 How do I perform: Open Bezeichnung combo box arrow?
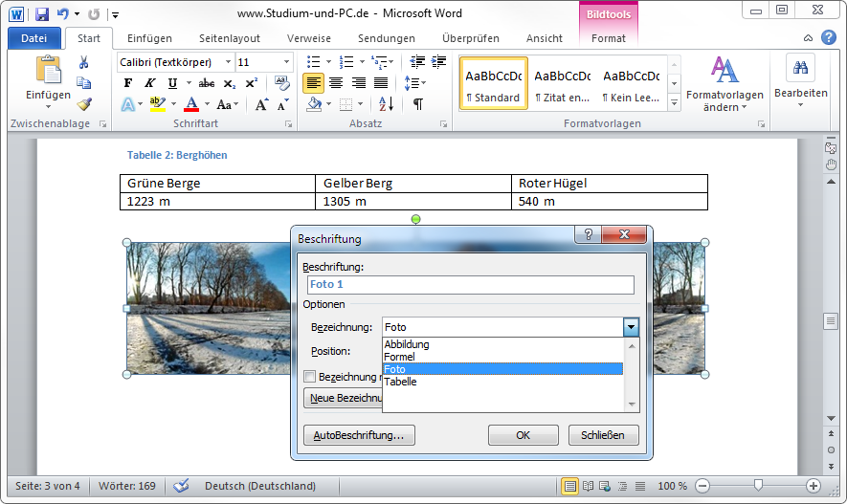pos(631,327)
